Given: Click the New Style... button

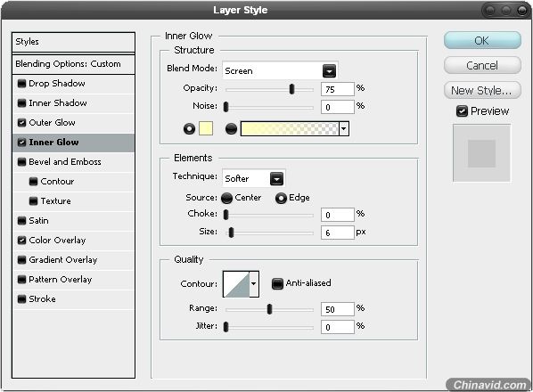Looking at the screenshot, I should [482, 90].
